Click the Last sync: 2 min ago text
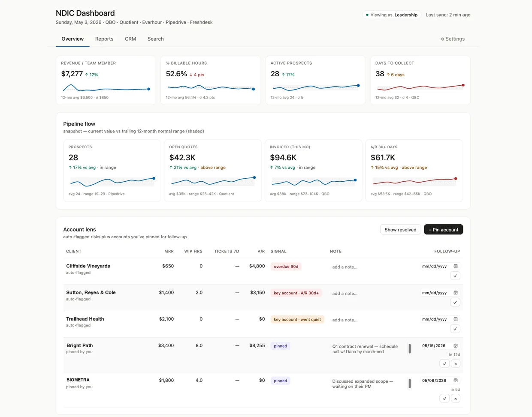 tap(448, 15)
